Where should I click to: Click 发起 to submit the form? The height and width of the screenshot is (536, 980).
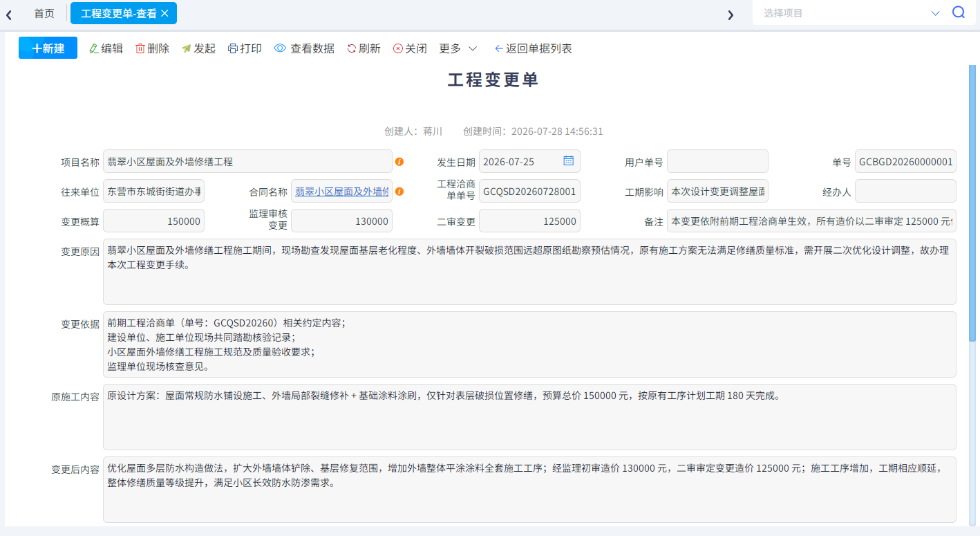click(x=198, y=48)
